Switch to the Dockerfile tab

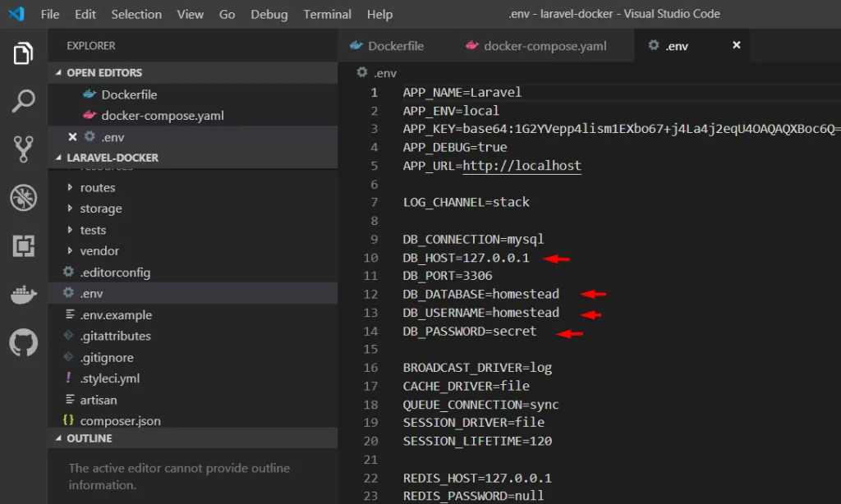tap(394, 46)
